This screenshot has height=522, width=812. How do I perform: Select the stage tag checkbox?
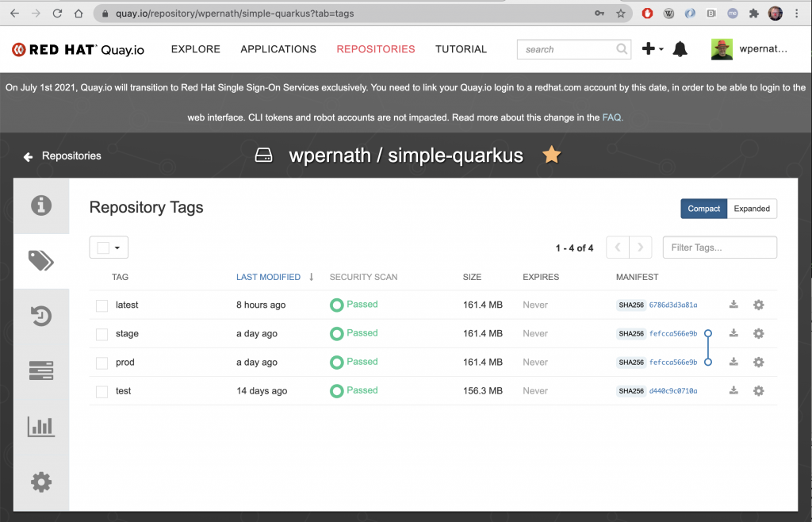click(x=101, y=334)
